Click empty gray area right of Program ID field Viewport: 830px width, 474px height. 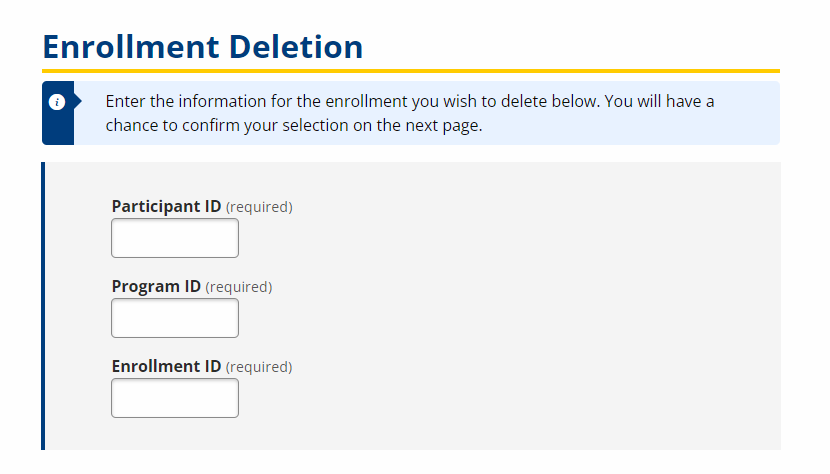click(x=500, y=318)
